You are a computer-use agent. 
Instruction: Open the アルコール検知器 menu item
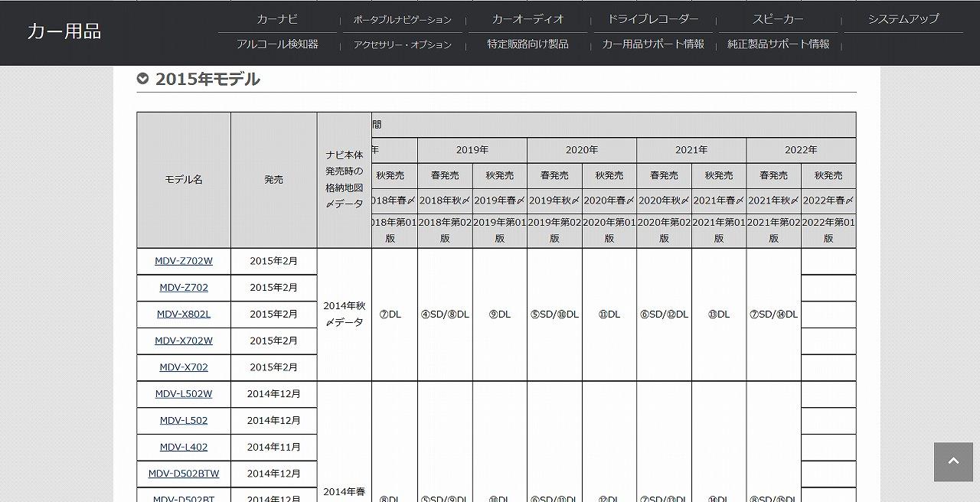click(277, 44)
